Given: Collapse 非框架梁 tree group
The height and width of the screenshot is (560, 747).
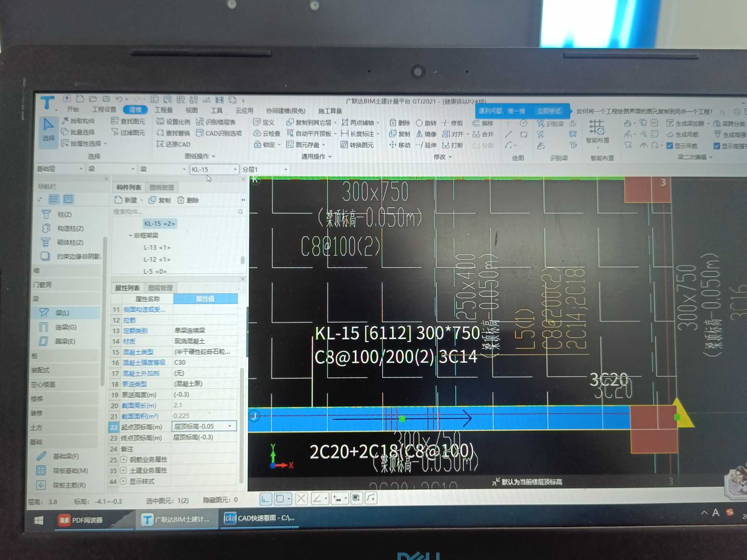Looking at the screenshot, I should [x=131, y=236].
